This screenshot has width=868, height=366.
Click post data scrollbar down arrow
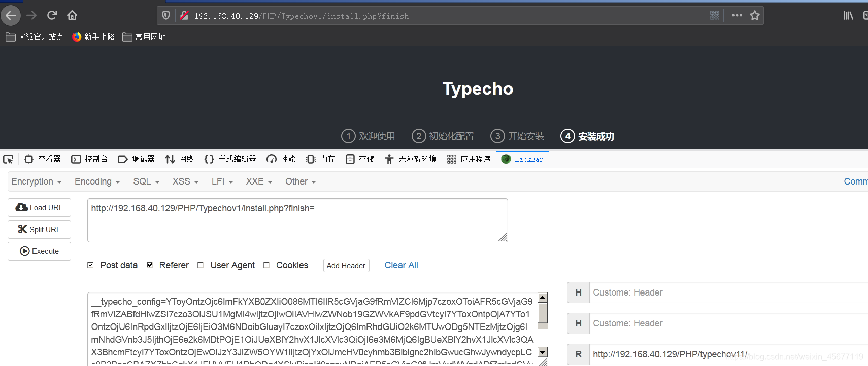tap(543, 352)
